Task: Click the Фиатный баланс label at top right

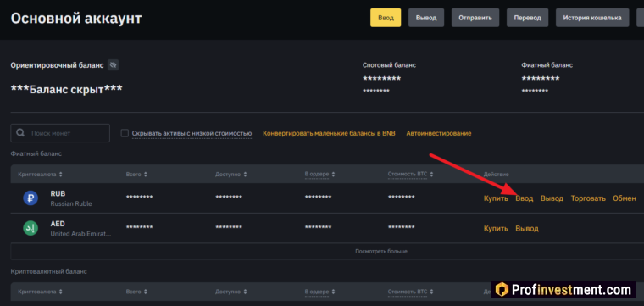Action: (547, 65)
